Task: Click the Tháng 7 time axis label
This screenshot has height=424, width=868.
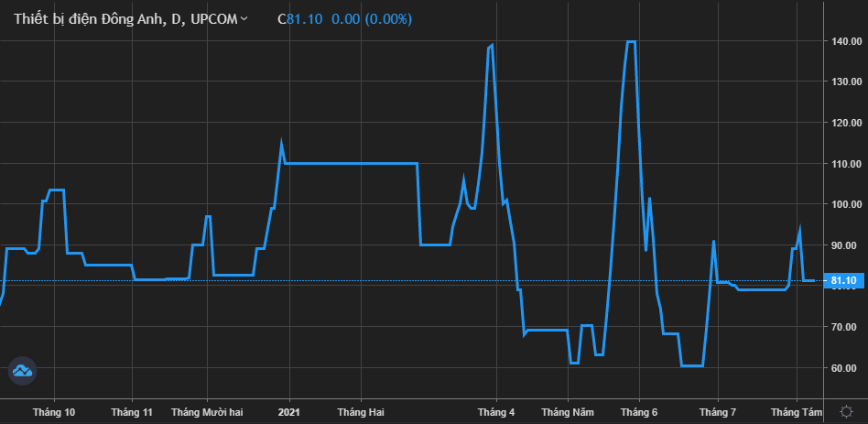Action: (x=718, y=412)
